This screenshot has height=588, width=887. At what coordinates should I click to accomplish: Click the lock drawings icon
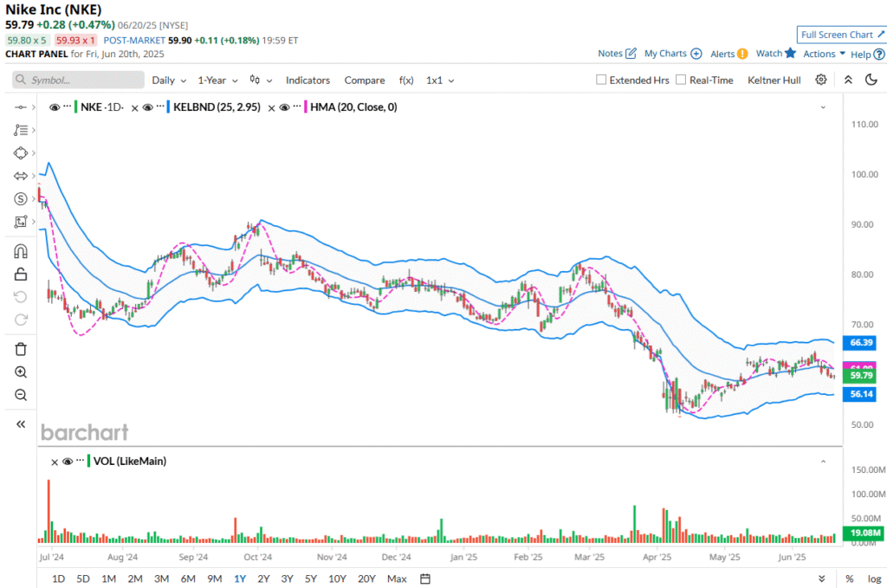tap(22, 275)
